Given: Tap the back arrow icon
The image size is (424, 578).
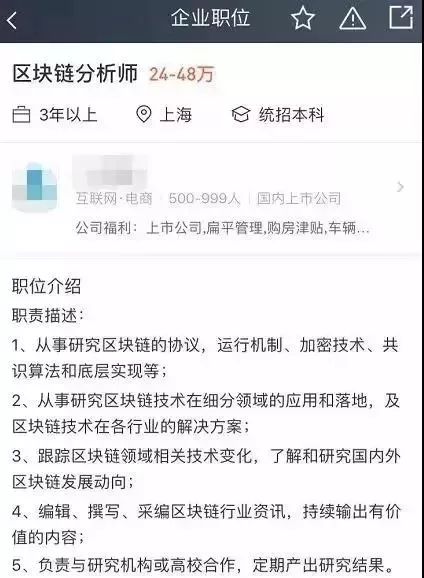Looking at the screenshot, I should click(12, 20).
